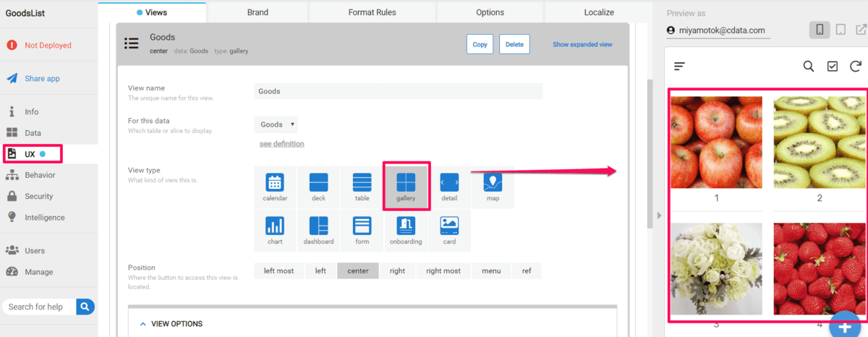Switch to the Brand tab
Viewport: 868px width, 337px height.
click(258, 12)
